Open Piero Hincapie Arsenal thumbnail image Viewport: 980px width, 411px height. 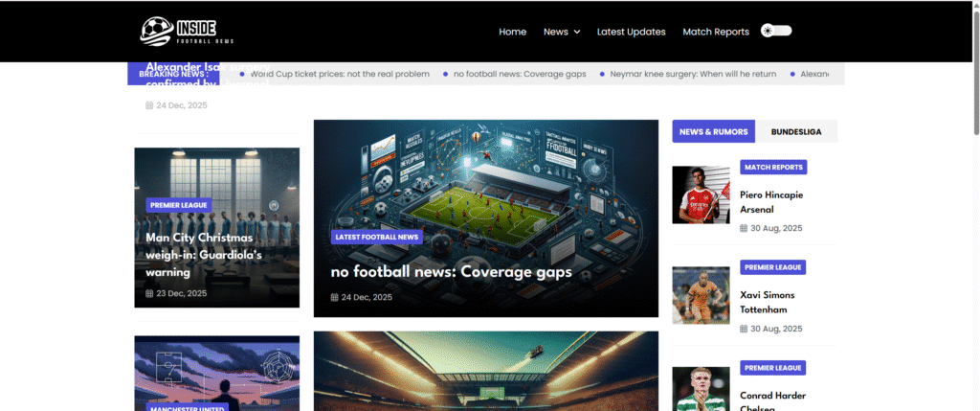701,195
